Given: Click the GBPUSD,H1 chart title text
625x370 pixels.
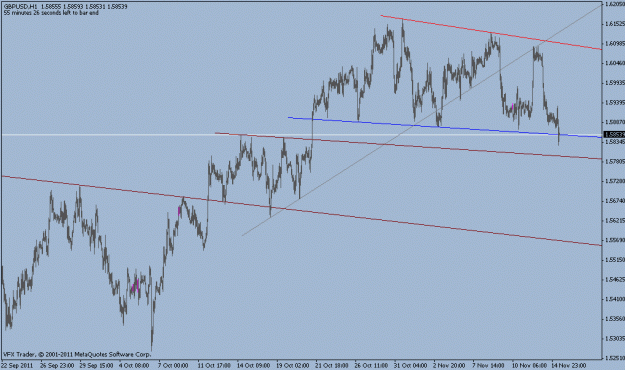Looking at the screenshot, I should tap(65, 7).
